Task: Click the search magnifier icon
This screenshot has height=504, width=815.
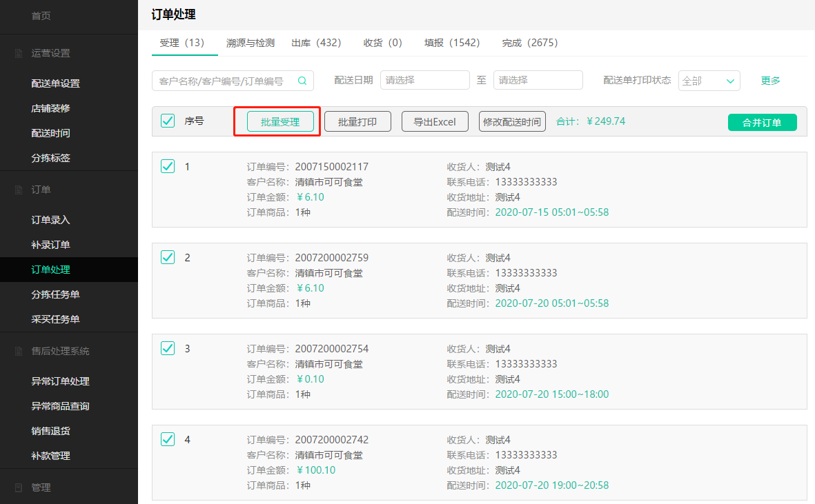Action: click(x=302, y=81)
